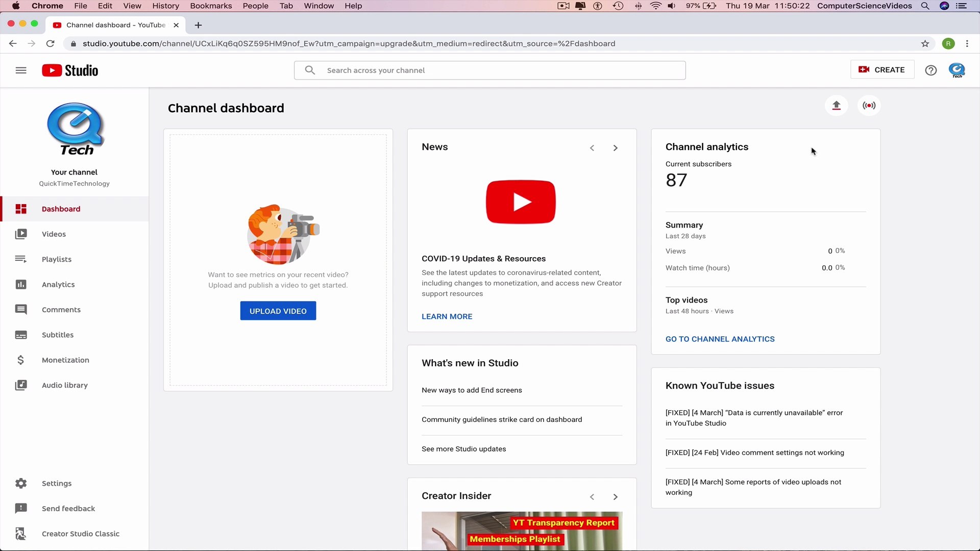Advance the News carousel with the right chevron

[615, 148]
